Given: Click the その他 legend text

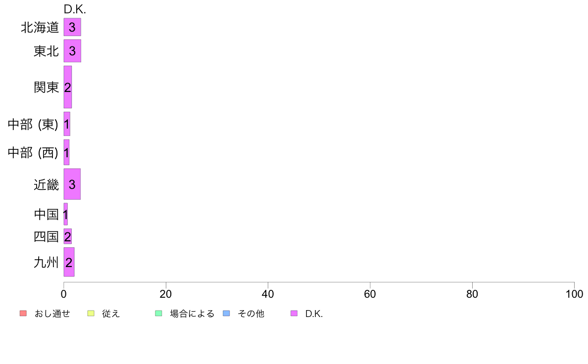Looking at the screenshot, I should click(251, 314).
